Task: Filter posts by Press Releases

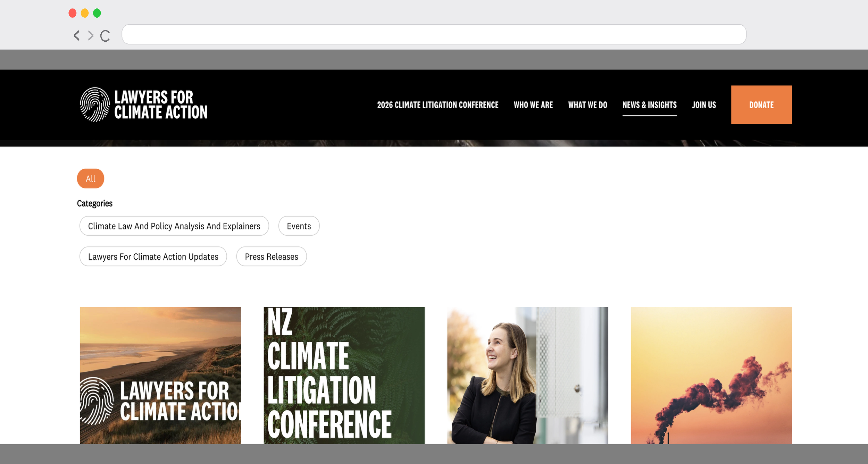Action: (271, 256)
